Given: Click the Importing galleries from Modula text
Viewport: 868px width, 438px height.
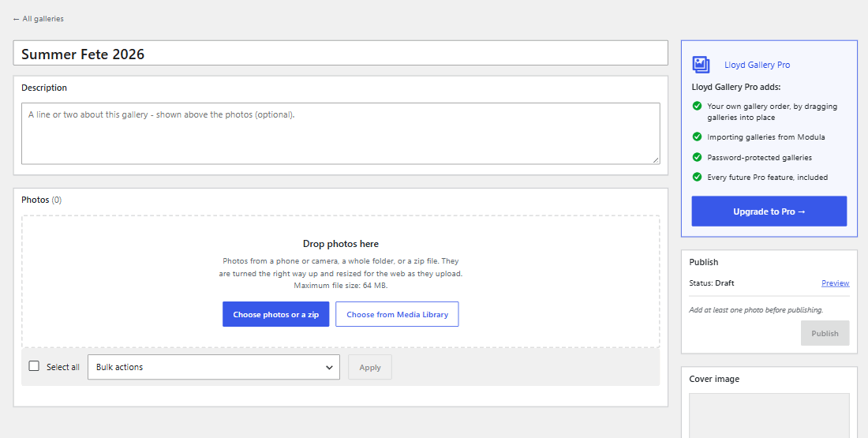Looking at the screenshot, I should click(765, 137).
